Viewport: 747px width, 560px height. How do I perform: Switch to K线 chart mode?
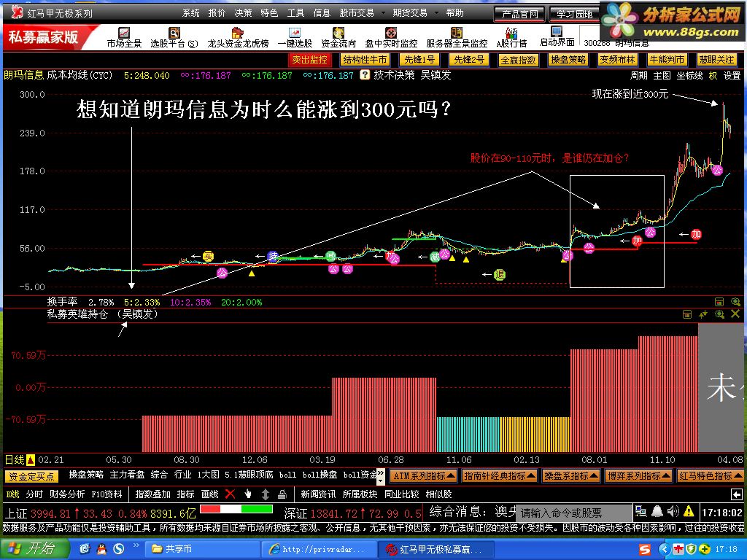pos(12,494)
